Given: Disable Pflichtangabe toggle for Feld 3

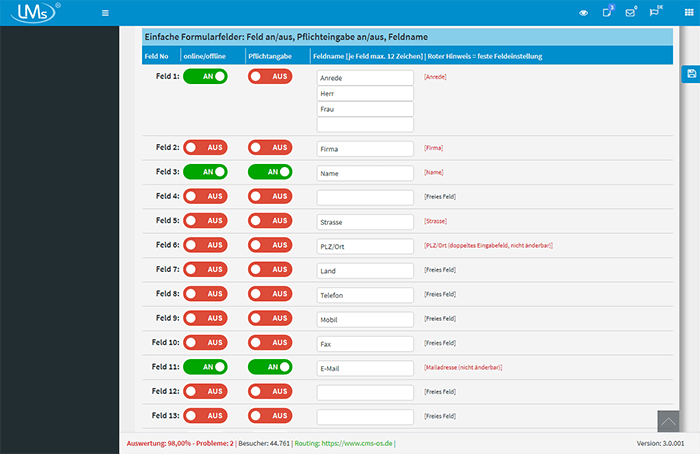Looking at the screenshot, I should pos(270,172).
